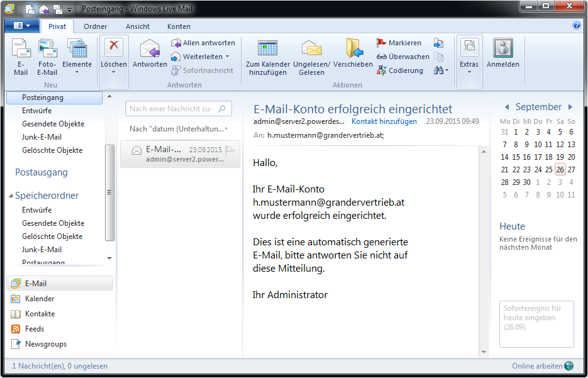Click the Löschen delete icon

click(x=114, y=48)
